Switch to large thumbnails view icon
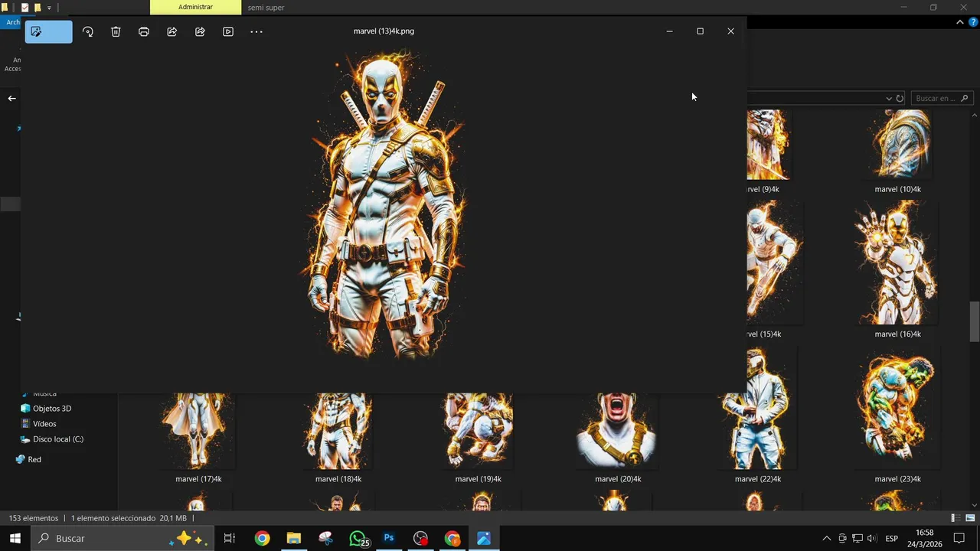 click(969, 518)
